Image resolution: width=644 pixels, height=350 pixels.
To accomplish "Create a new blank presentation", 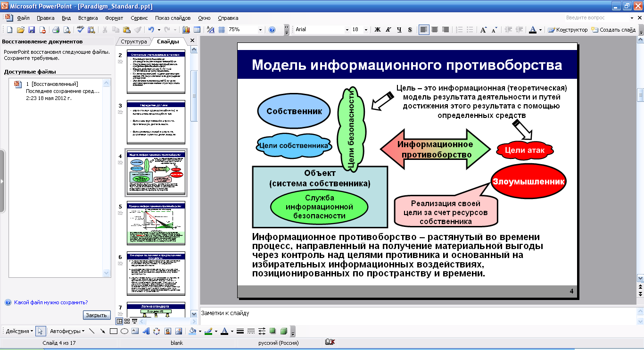I will (x=9, y=30).
